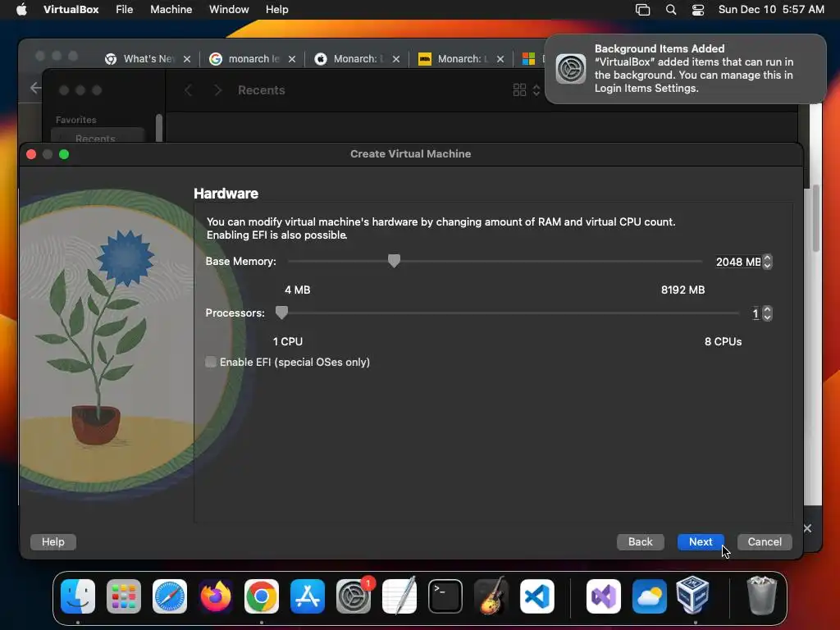This screenshot has height=630, width=840.
Task: Click the Chrome back arrow button
Action: pos(35,87)
